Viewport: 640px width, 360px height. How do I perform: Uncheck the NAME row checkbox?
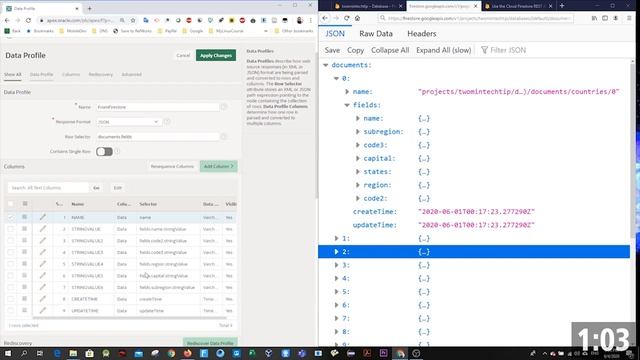pos(11,217)
